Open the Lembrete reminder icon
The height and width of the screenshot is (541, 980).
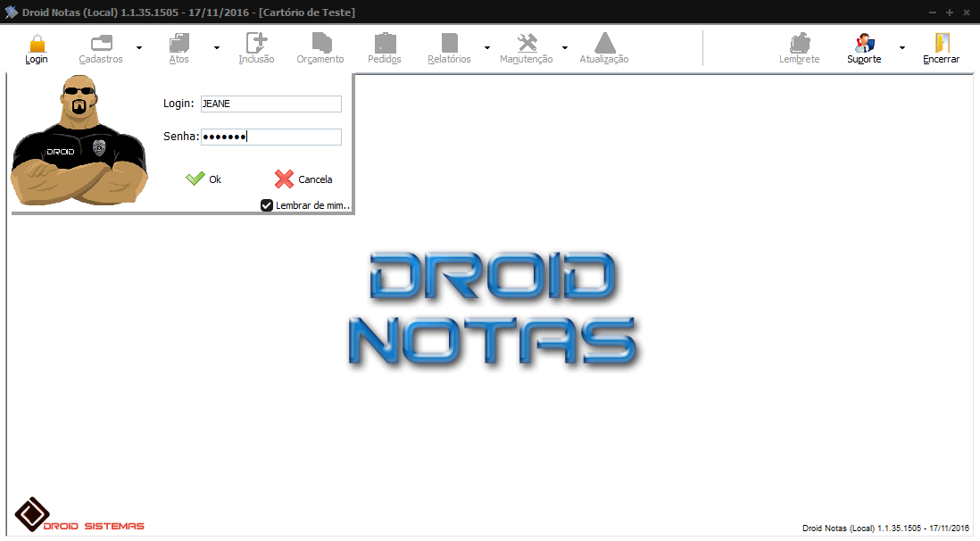(x=800, y=43)
